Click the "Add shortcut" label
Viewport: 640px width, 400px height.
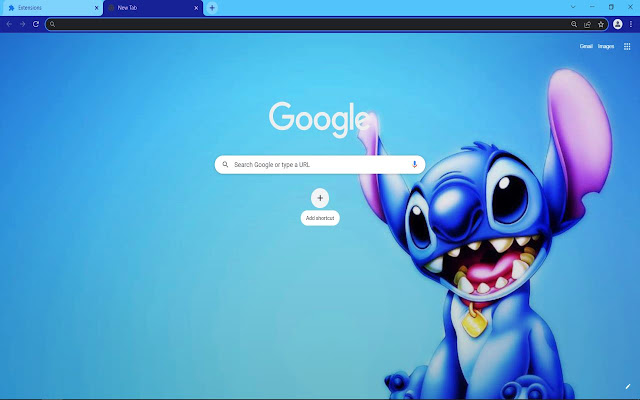point(320,218)
